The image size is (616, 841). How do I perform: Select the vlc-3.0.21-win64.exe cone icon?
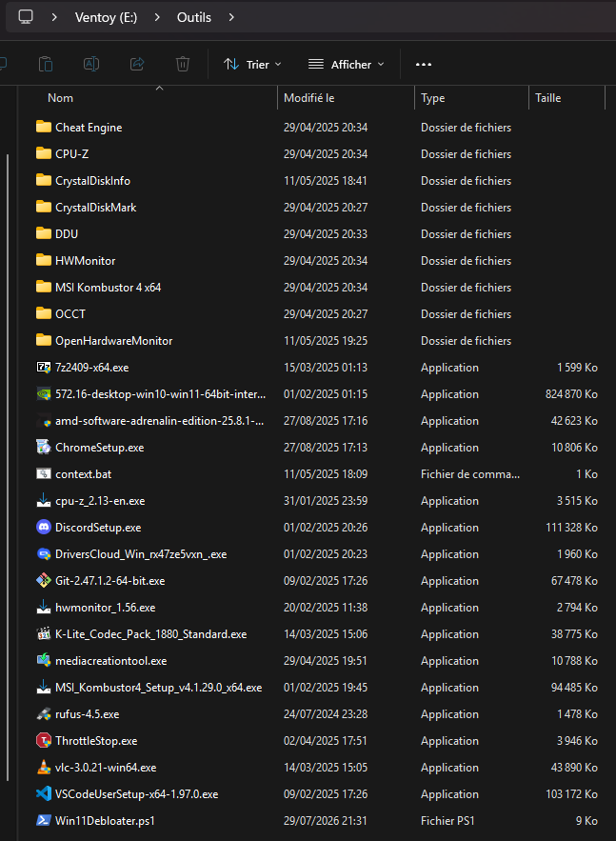[x=44, y=767]
